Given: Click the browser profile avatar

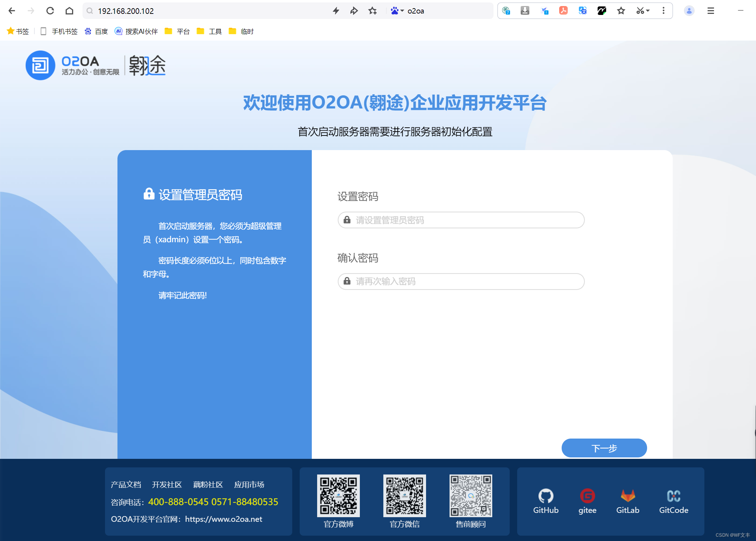Looking at the screenshot, I should (x=689, y=11).
